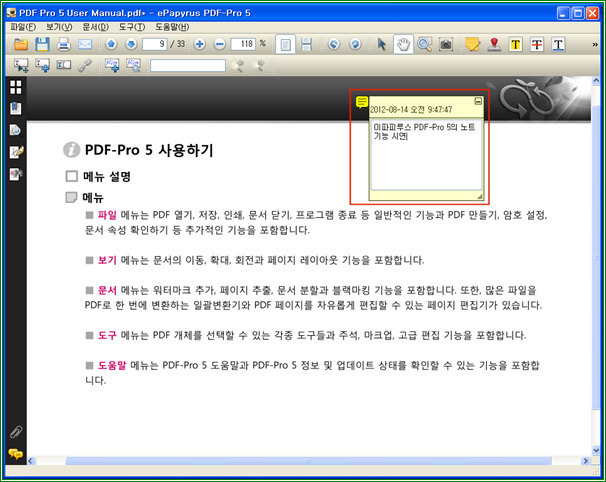The height and width of the screenshot is (482, 606).
Task: Open the signatures panel in the sidebar
Action: (x=16, y=152)
